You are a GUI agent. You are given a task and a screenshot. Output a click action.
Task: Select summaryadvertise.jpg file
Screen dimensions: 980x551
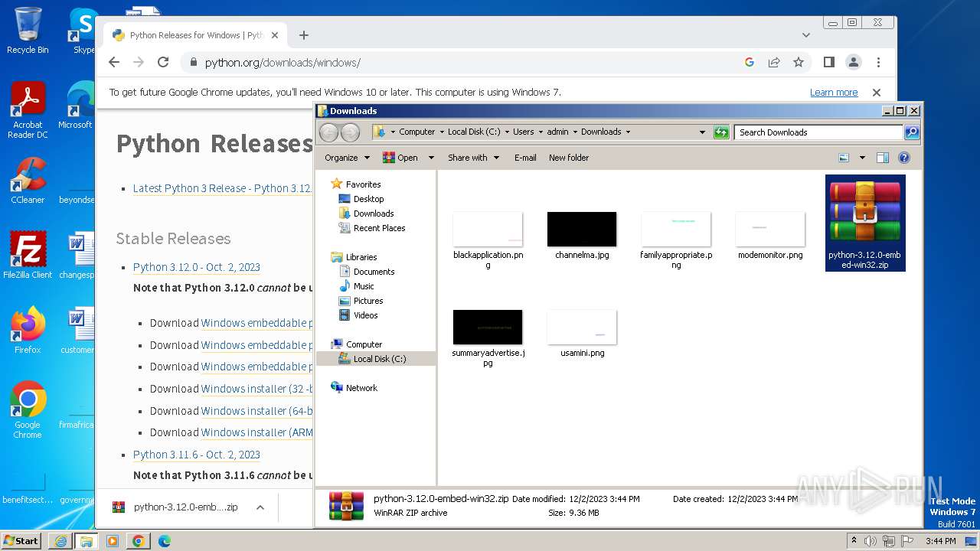[x=488, y=337]
